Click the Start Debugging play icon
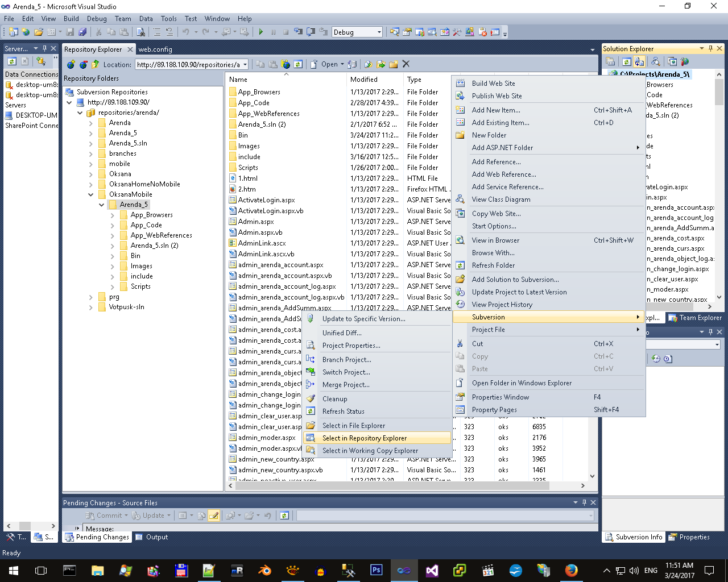728x582 pixels. (x=260, y=32)
